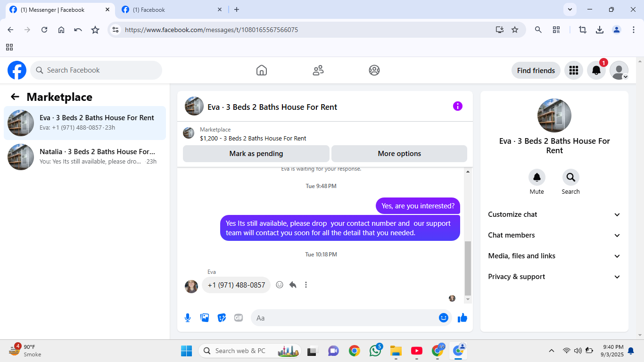Open the Groups icon in top navigation
Screen dimensions: 644x362
[374, 70]
